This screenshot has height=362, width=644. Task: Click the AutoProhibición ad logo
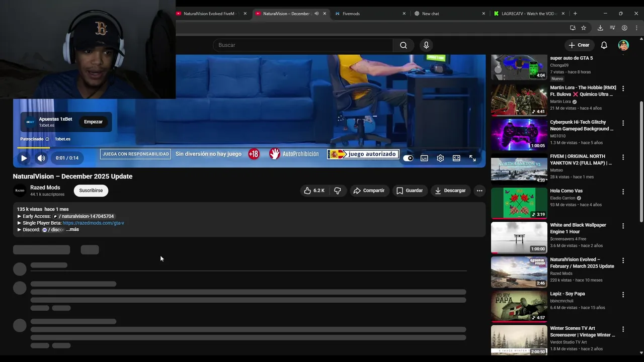tap(294, 154)
